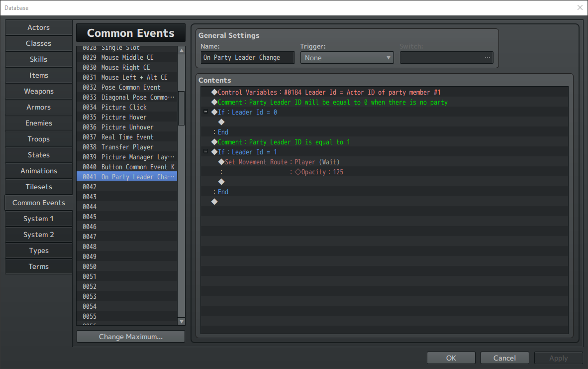Select event 0039 Picture Manager Lay

[x=127, y=157]
